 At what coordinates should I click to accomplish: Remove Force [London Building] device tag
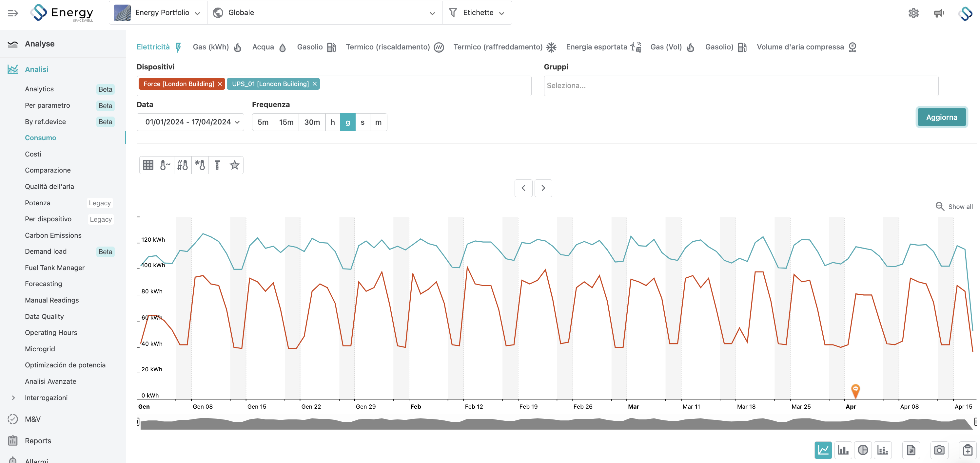click(220, 84)
